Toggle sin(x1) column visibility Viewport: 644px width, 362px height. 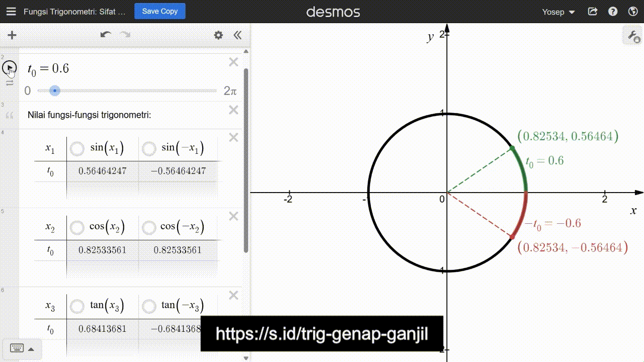click(77, 149)
